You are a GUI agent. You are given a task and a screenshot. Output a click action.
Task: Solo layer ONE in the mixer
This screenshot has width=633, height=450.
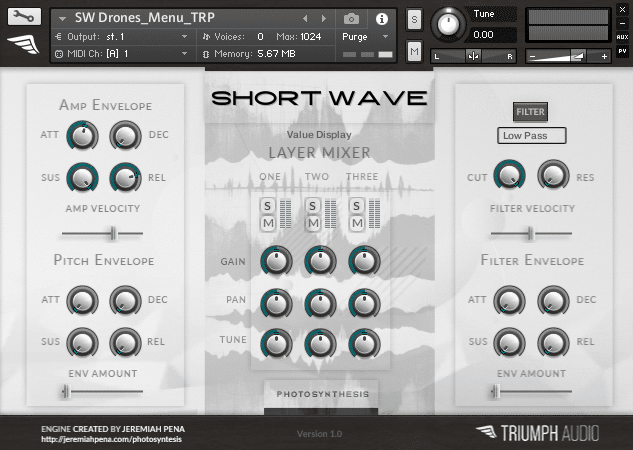tap(268, 206)
